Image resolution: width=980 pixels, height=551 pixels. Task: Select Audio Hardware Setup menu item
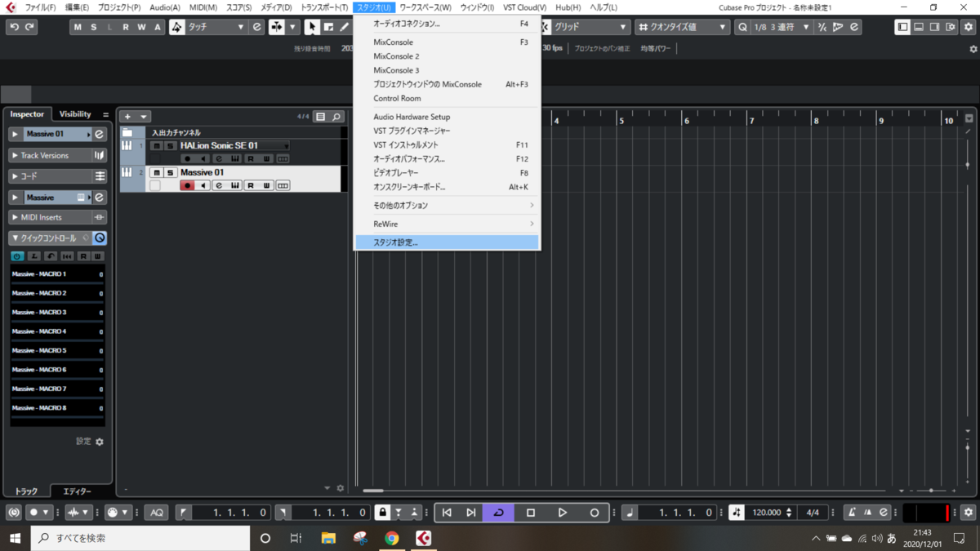click(x=447, y=117)
